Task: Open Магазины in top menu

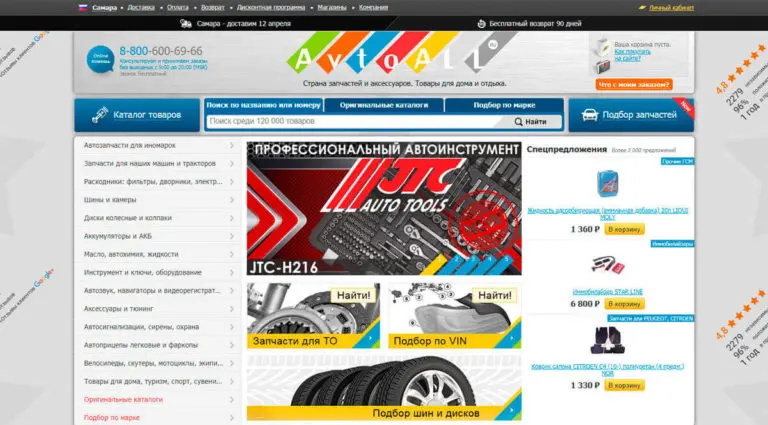Action: tap(332, 7)
